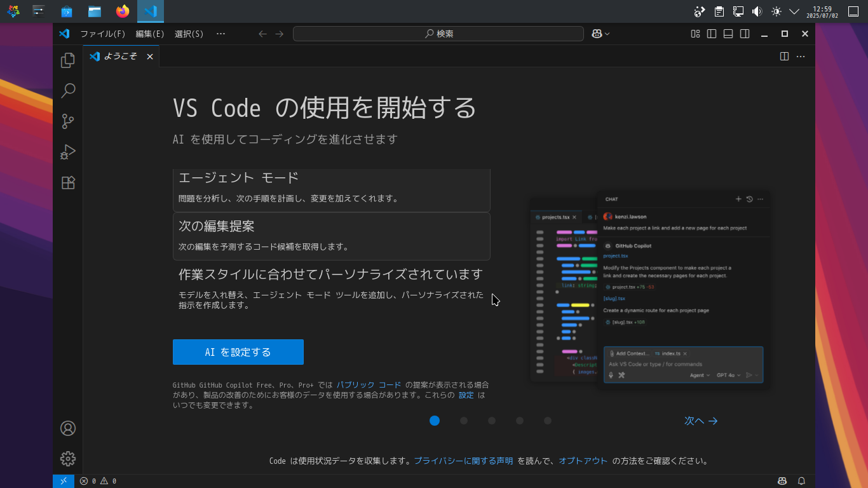Image resolution: width=868 pixels, height=488 pixels.
Task: Go forward with the right arrow in the title bar
Action: (280, 34)
